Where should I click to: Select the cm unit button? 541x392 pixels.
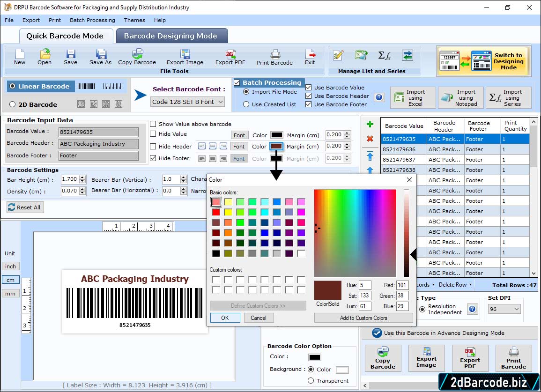point(10,280)
